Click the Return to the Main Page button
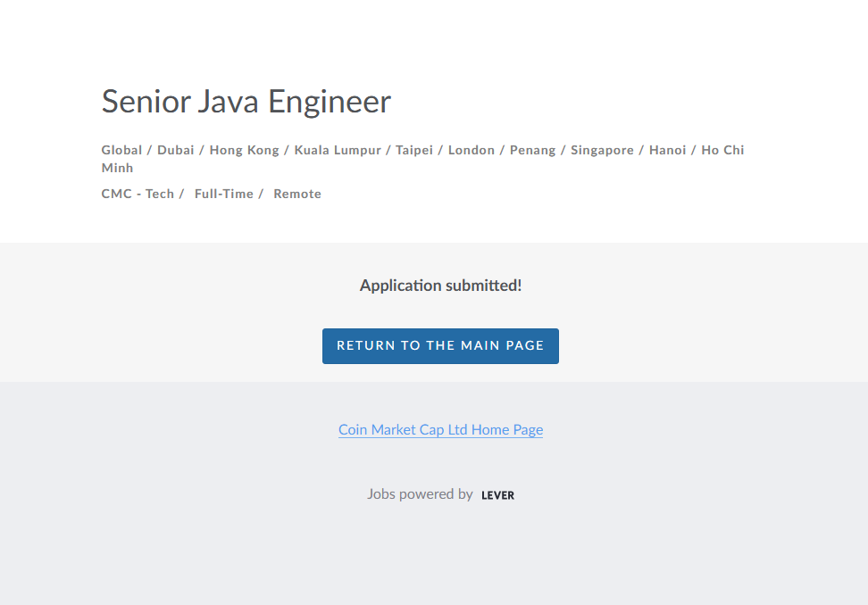Image resolution: width=868 pixels, height=605 pixels. pos(440,346)
